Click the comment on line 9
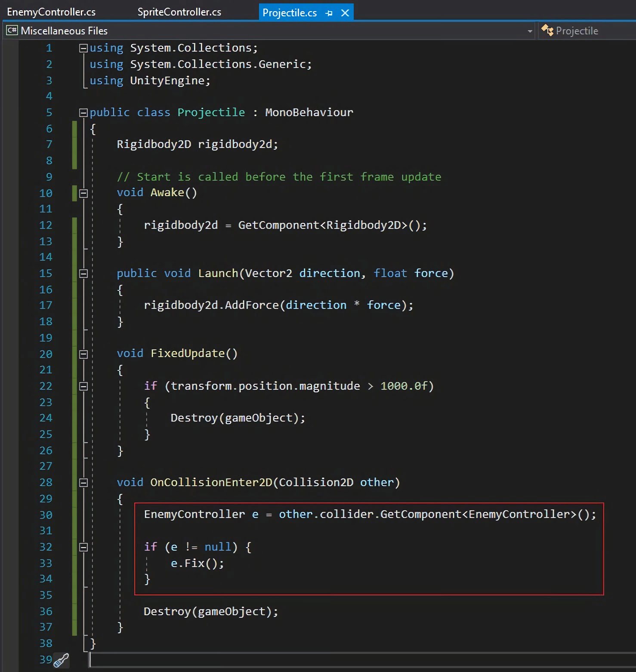The width and height of the screenshot is (636, 672). pos(279,177)
